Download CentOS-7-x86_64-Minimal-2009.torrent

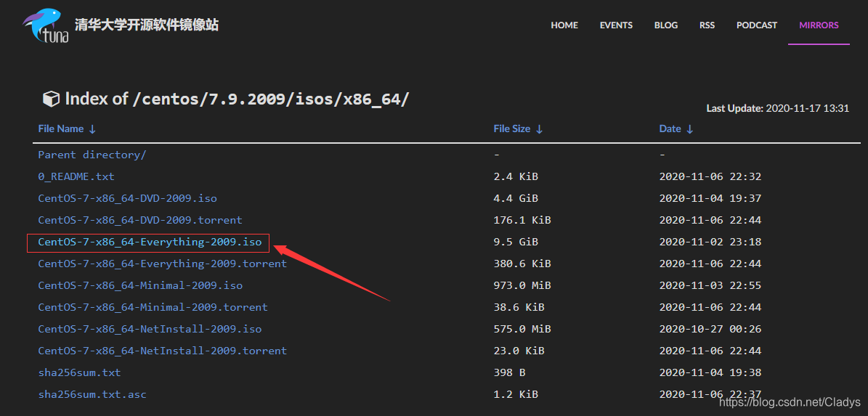point(153,307)
